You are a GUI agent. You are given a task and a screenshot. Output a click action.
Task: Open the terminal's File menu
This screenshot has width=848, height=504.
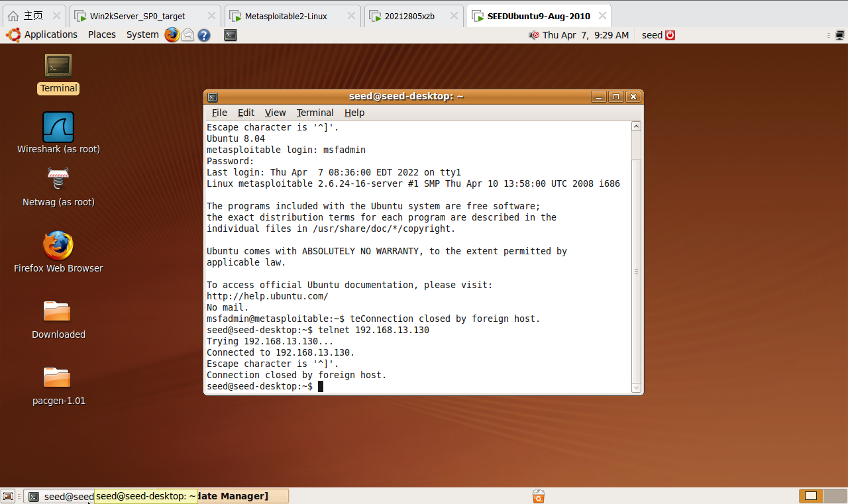tap(219, 113)
